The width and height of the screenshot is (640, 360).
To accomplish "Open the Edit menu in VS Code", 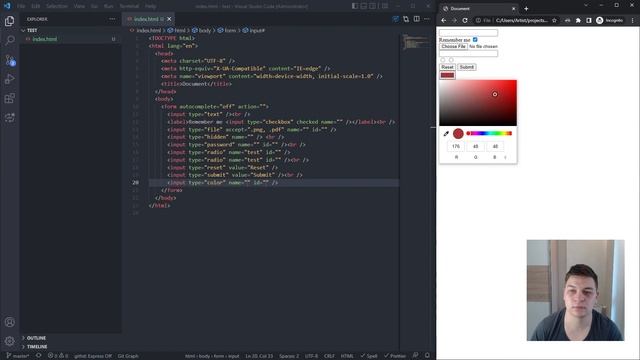I will [36, 6].
